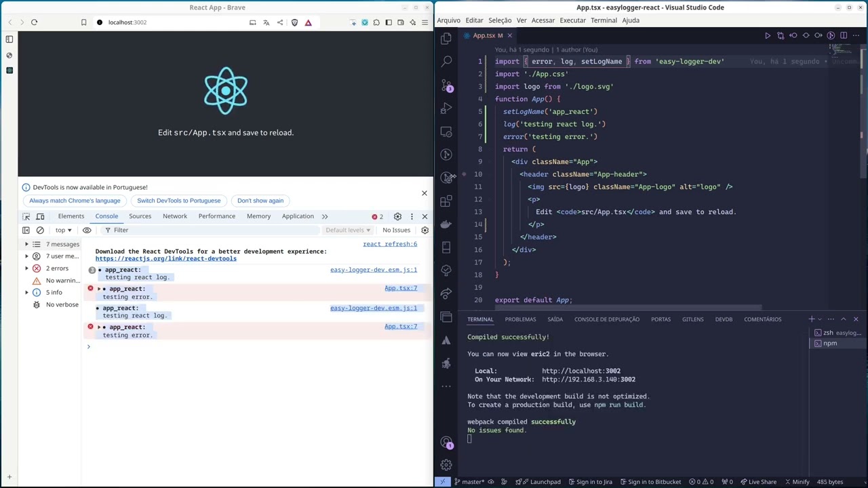Clear the DevTools console
The width and height of the screenshot is (868, 488).
(x=40, y=230)
